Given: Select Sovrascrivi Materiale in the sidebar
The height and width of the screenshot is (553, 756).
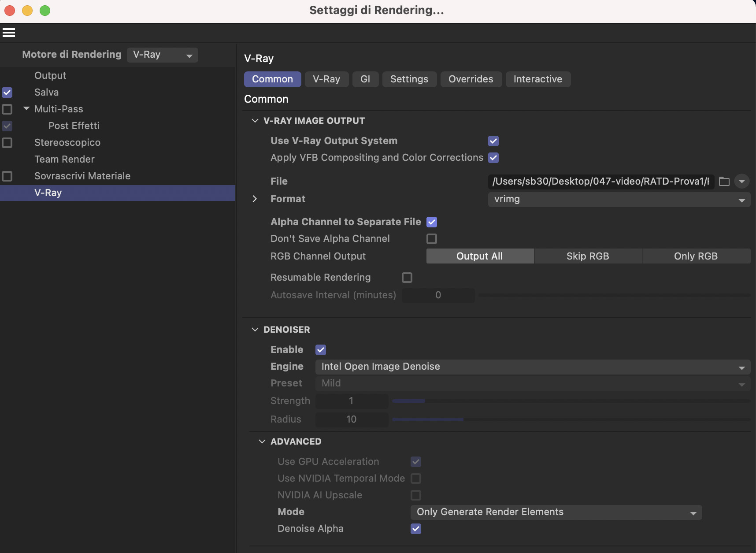Looking at the screenshot, I should click(82, 176).
